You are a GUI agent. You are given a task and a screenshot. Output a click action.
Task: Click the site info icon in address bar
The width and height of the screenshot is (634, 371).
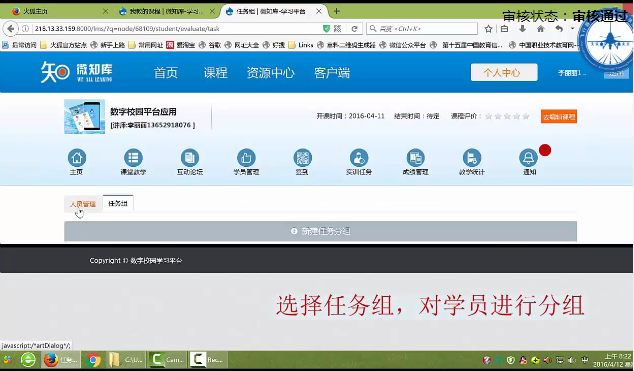25,29
